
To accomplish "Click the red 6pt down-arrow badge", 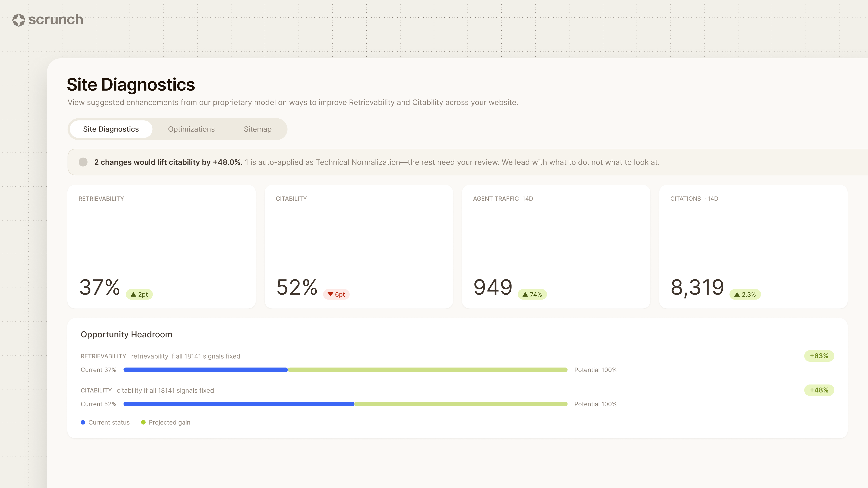I will 336,294.
